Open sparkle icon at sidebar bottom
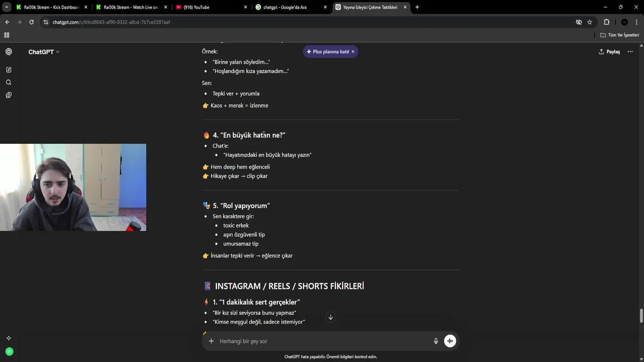This screenshot has width=644, height=362. point(9,338)
